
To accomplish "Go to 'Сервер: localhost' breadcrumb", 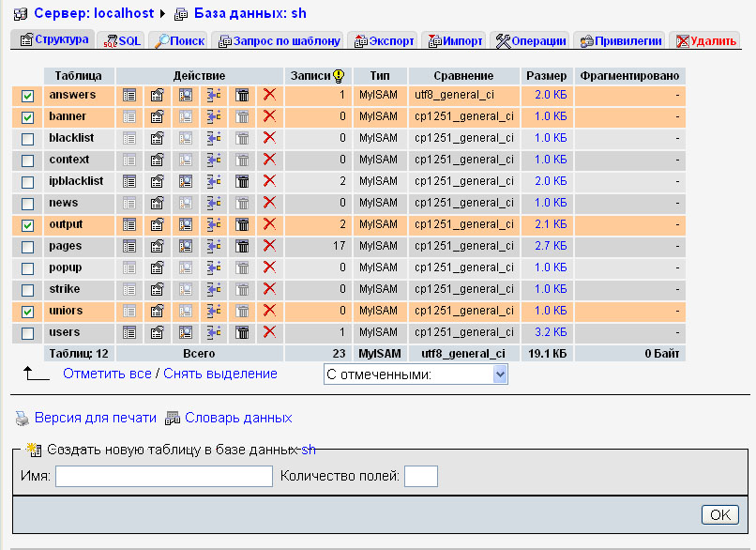I will [94, 13].
